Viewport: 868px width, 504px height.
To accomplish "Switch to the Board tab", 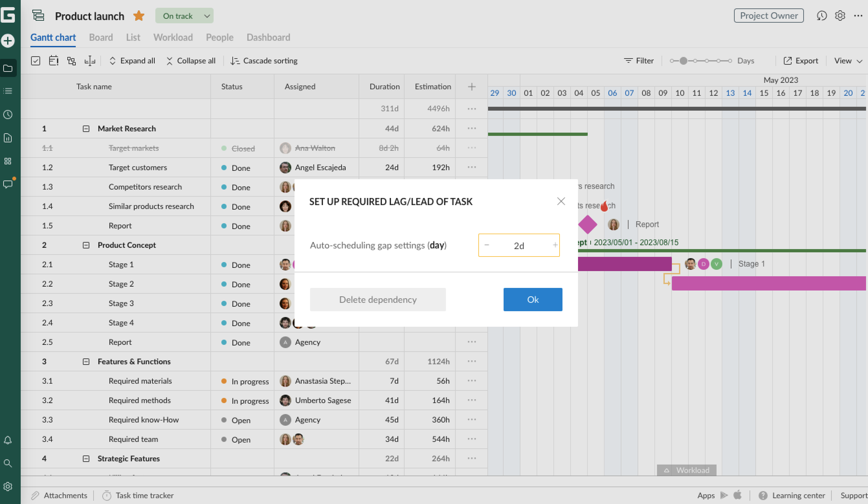I will coord(101,37).
